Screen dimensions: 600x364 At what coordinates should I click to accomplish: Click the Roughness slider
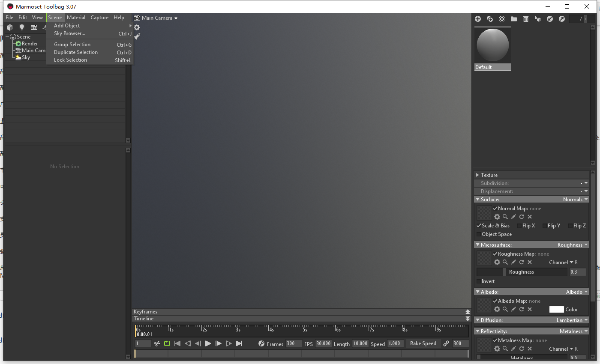point(522,272)
